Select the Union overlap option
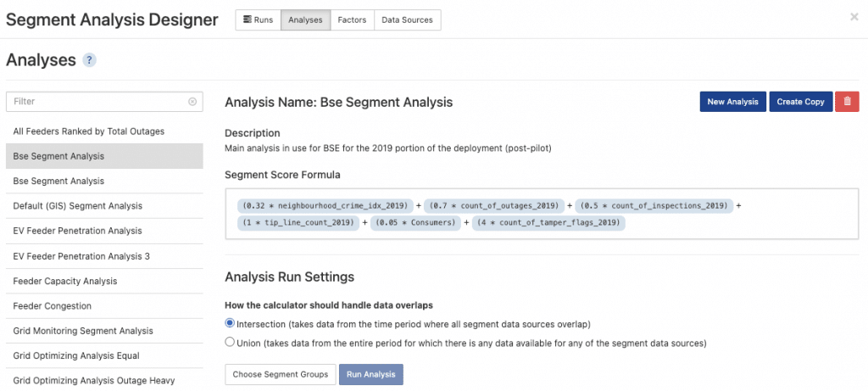Screen dimensions: 868x391 click(230, 343)
